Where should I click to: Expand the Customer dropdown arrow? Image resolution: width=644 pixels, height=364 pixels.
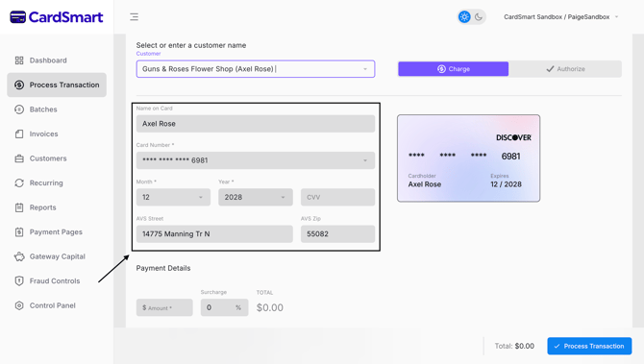point(365,69)
